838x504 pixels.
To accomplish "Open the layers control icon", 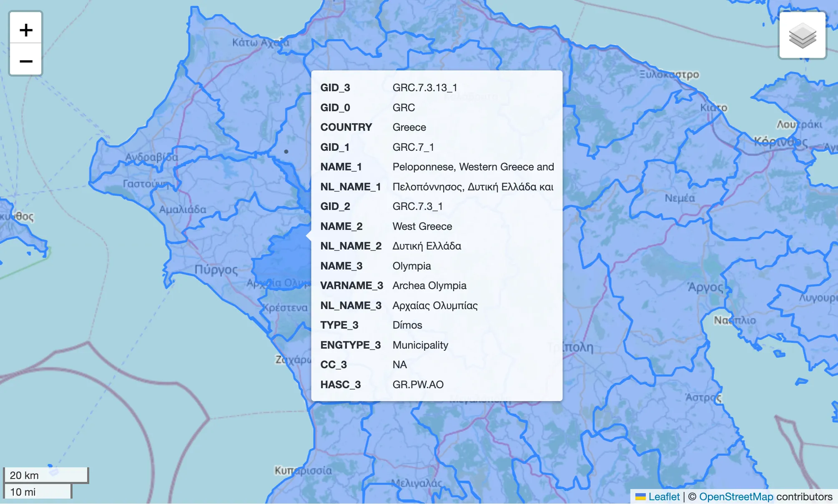I will pyautogui.click(x=803, y=35).
